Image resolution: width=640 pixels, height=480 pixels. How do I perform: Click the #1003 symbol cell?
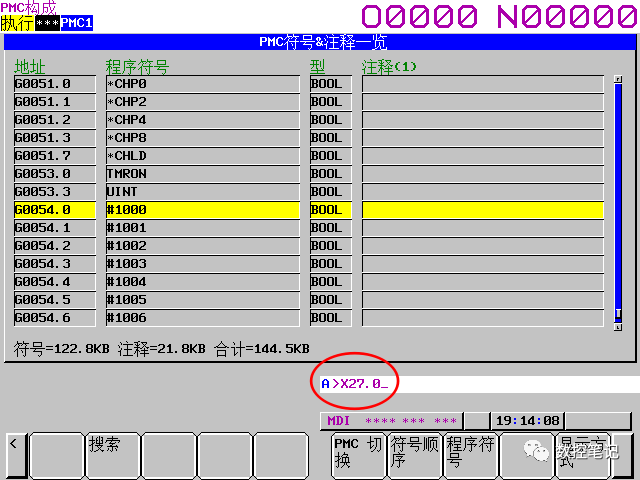(x=203, y=264)
